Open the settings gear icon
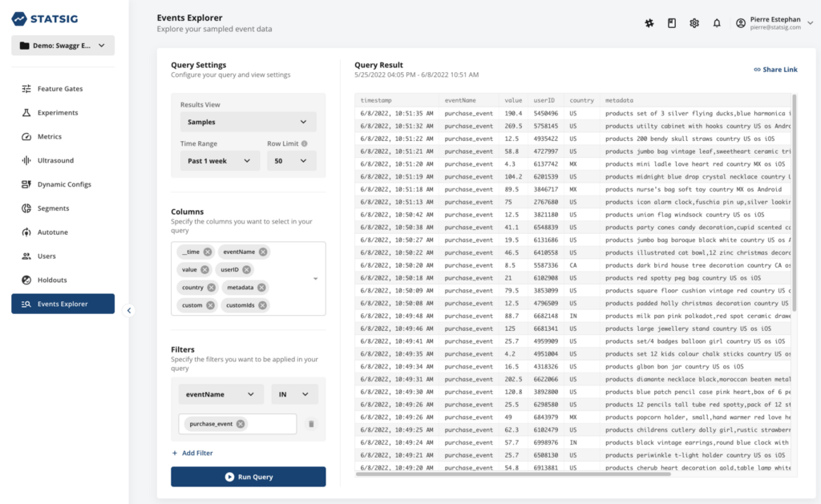 tap(694, 23)
